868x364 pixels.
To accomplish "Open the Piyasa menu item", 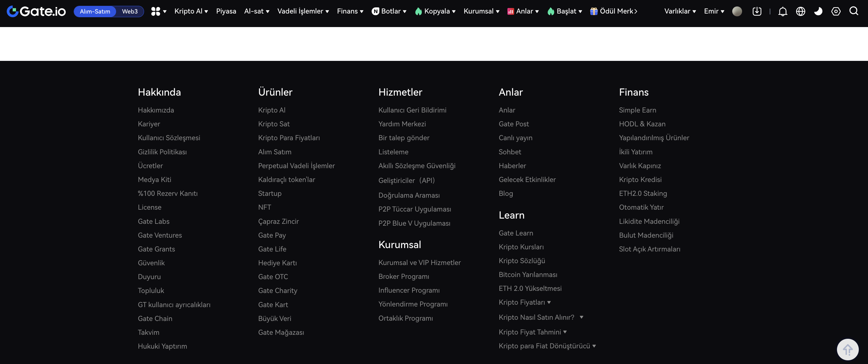I will pyautogui.click(x=226, y=11).
